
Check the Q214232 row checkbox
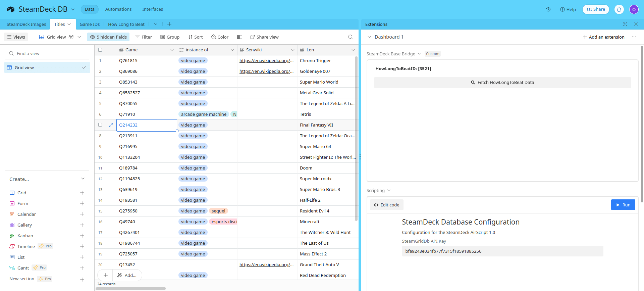100,125
